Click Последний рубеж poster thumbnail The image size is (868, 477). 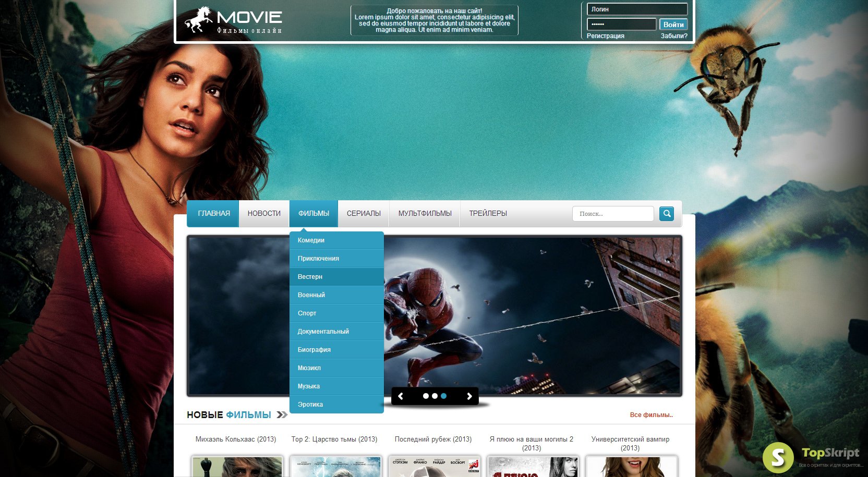coord(435,467)
